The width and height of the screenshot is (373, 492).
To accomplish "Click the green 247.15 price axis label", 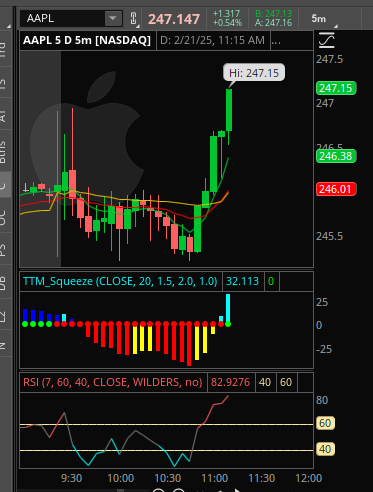I will tap(336, 88).
